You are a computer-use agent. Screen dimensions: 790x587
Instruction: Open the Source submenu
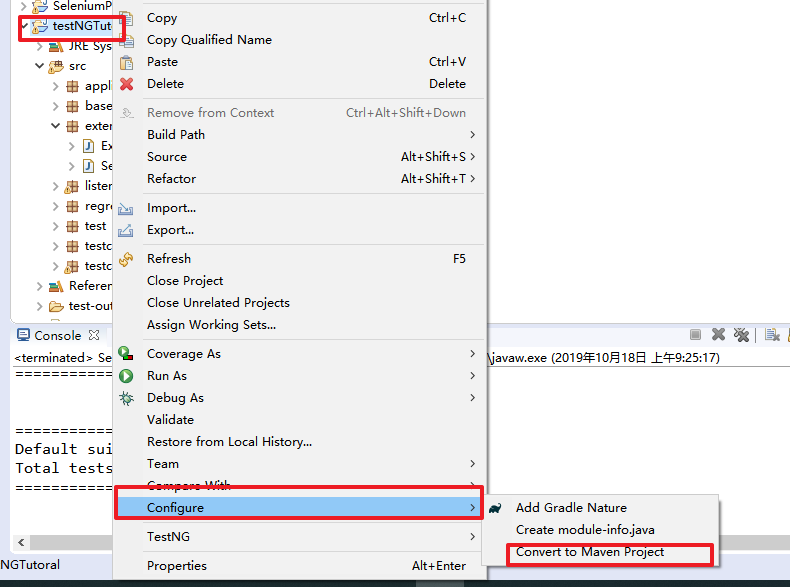pos(300,157)
